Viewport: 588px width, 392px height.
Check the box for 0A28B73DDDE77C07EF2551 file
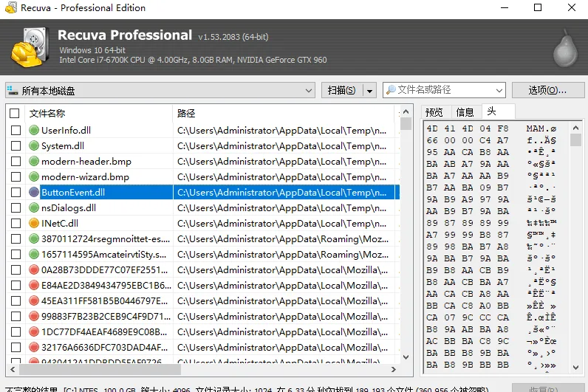[x=16, y=270]
